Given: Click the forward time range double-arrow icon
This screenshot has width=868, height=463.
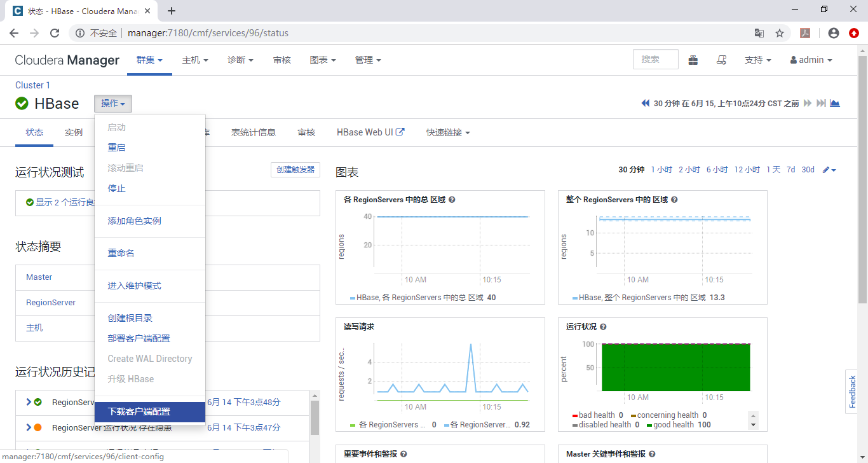Looking at the screenshot, I should click(808, 103).
